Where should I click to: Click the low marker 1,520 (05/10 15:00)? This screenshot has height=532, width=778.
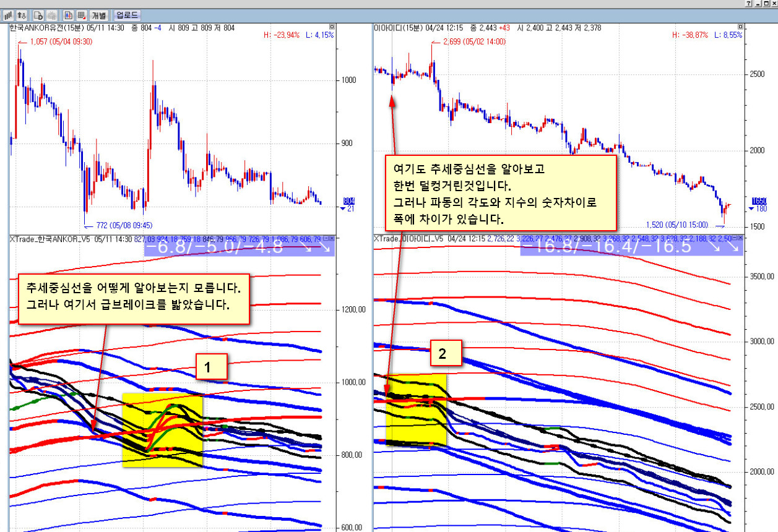click(676, 225)
